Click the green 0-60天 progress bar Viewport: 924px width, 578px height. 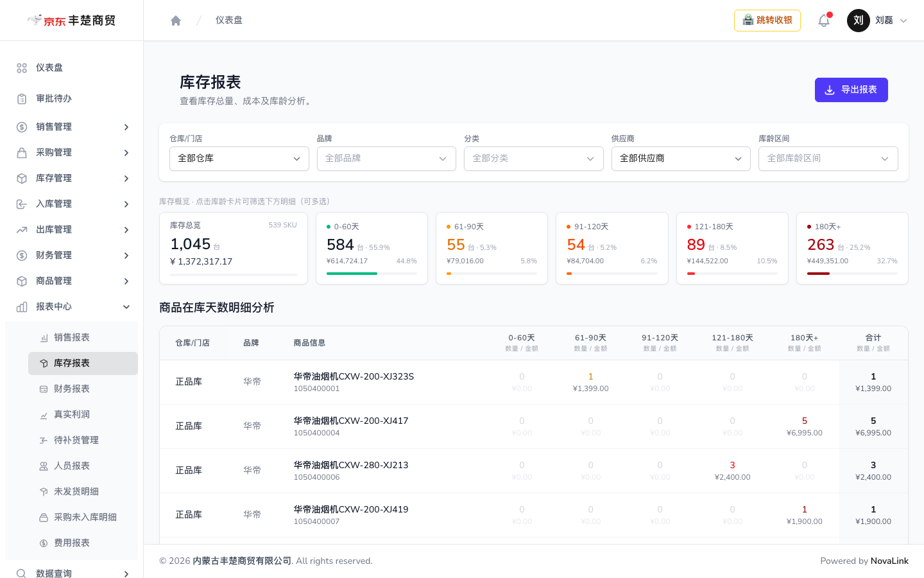pyautogui.click(x=352, y=274)
